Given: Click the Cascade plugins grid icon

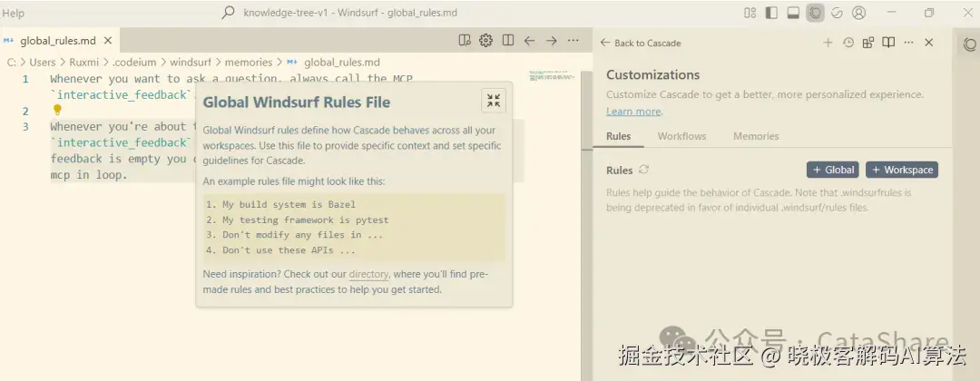Looking at the screenshot, I should point(868,43).
